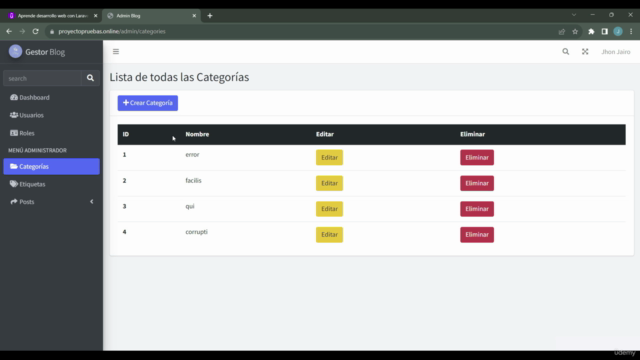Open Dashboard in the sidebar

(51, 98)
